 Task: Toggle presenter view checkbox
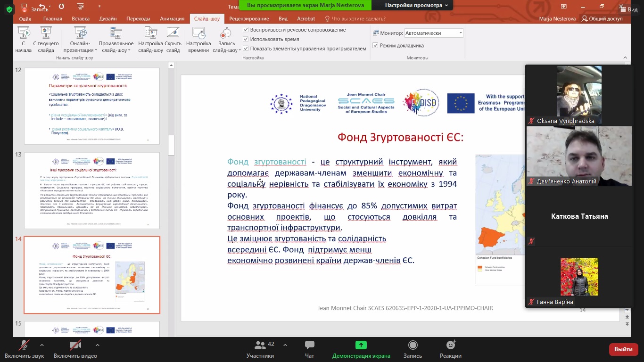(376, 46)
